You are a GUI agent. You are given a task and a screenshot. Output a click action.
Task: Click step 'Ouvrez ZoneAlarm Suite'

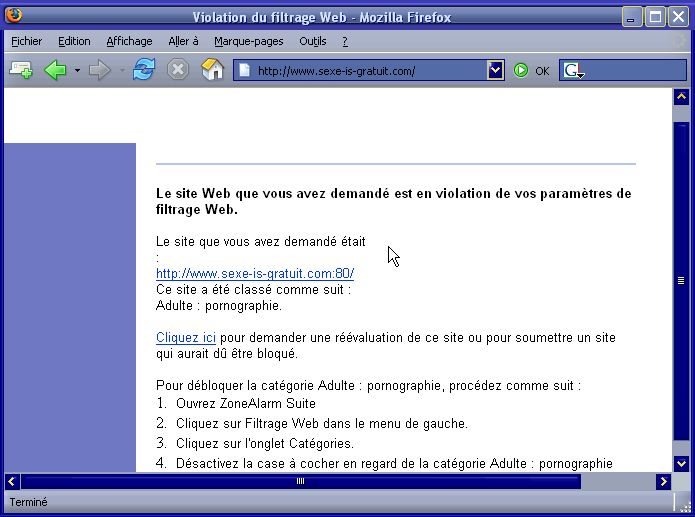point(246,403)
